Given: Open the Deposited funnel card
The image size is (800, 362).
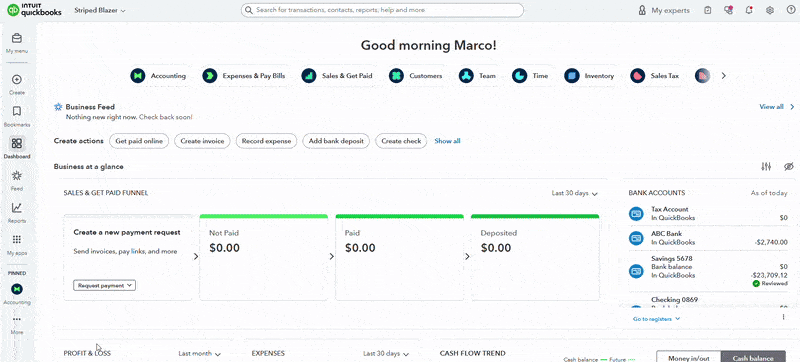Looking at the screenshot, I should 535,257.
